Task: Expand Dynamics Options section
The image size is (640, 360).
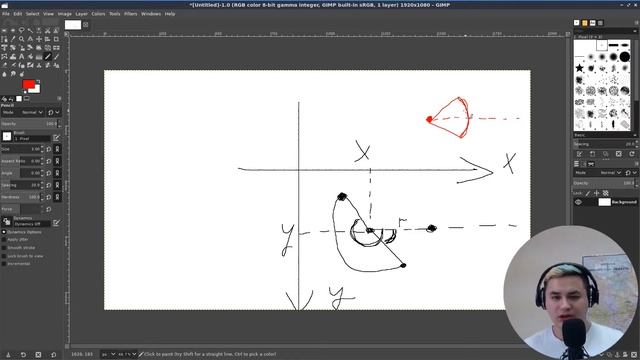Action: point(4,232)
